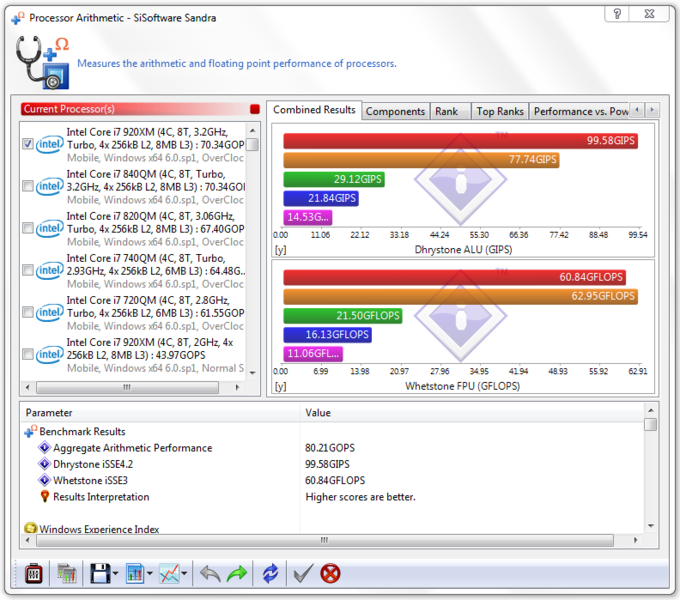Screen dimensions: 680x600
Task: Click the green forward arrow icon
Action: pos(237,573)
